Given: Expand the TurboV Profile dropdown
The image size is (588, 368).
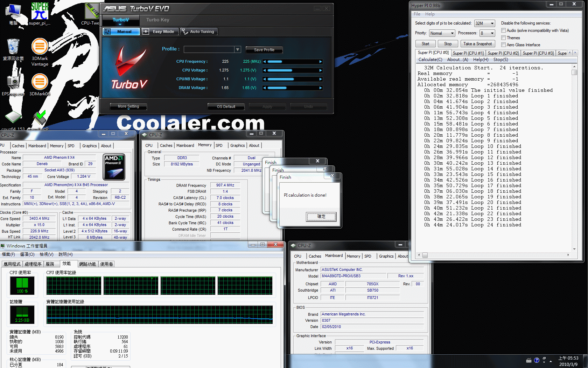Looking at the screenshot, I should [238, 49].
